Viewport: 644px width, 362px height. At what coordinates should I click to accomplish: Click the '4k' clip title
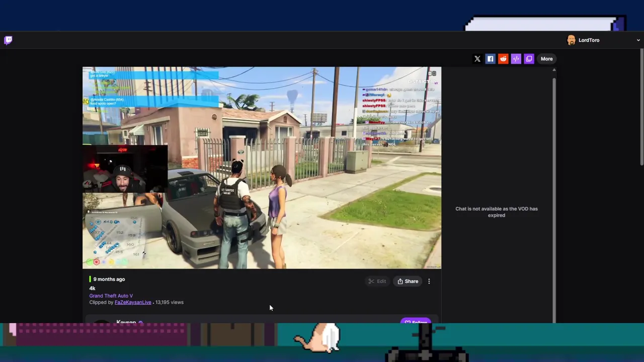point(92,288)
